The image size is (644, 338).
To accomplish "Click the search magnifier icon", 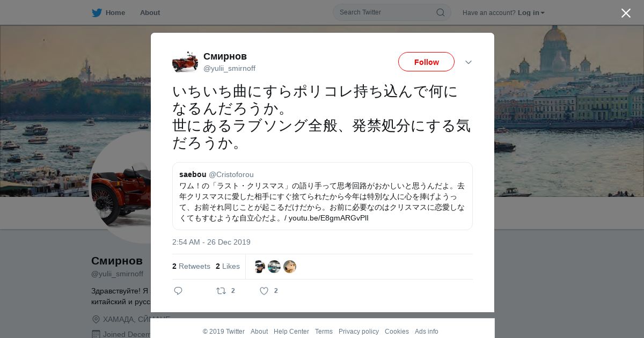I will 440,12.
